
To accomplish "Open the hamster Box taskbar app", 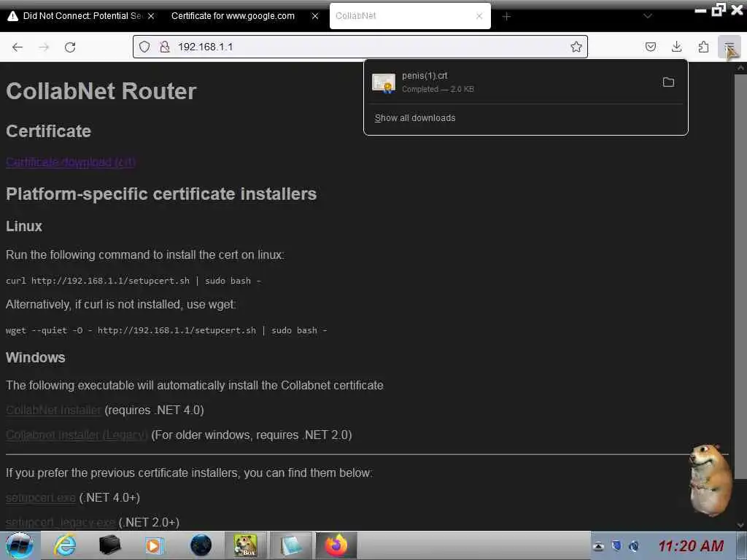I will 245,545.
